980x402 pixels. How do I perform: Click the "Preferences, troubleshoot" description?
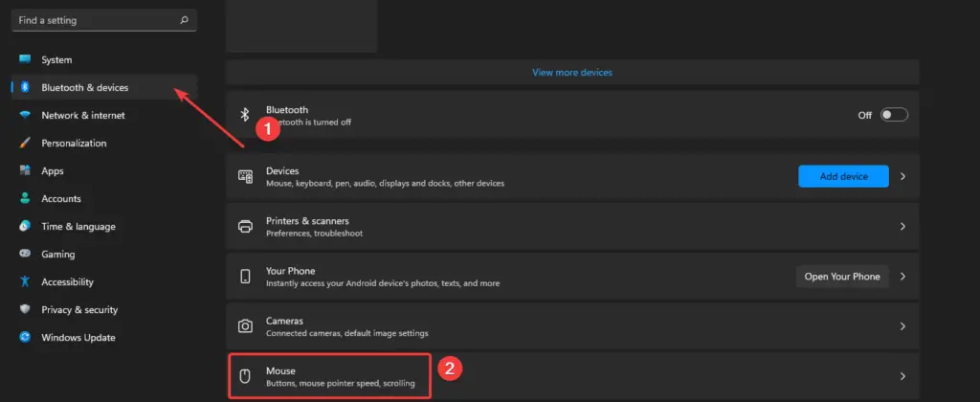pyautogui.click(x=314, y=234)
